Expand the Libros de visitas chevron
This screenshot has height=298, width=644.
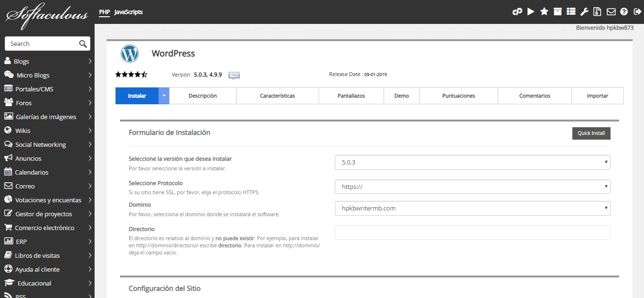click(x=90, y=255)
